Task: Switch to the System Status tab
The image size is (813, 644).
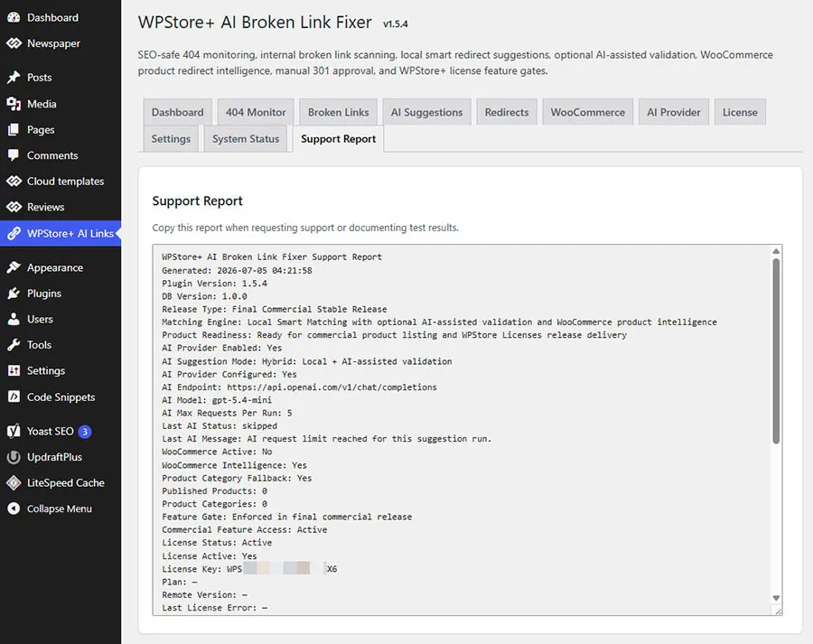Action: 246,138
